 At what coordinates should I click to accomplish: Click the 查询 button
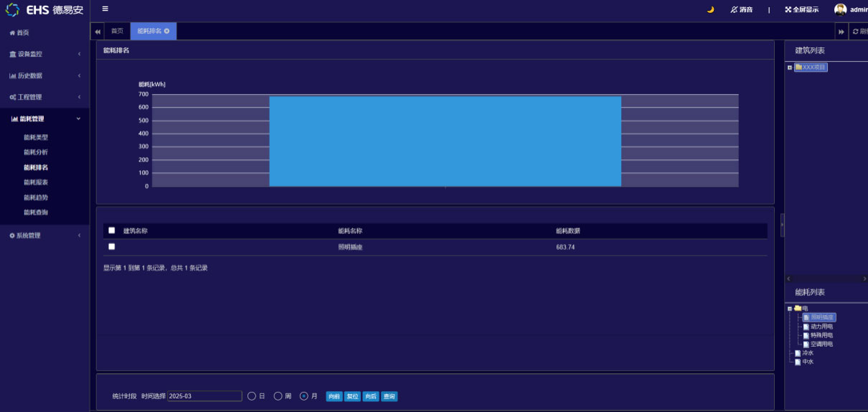tap(389, 396)
